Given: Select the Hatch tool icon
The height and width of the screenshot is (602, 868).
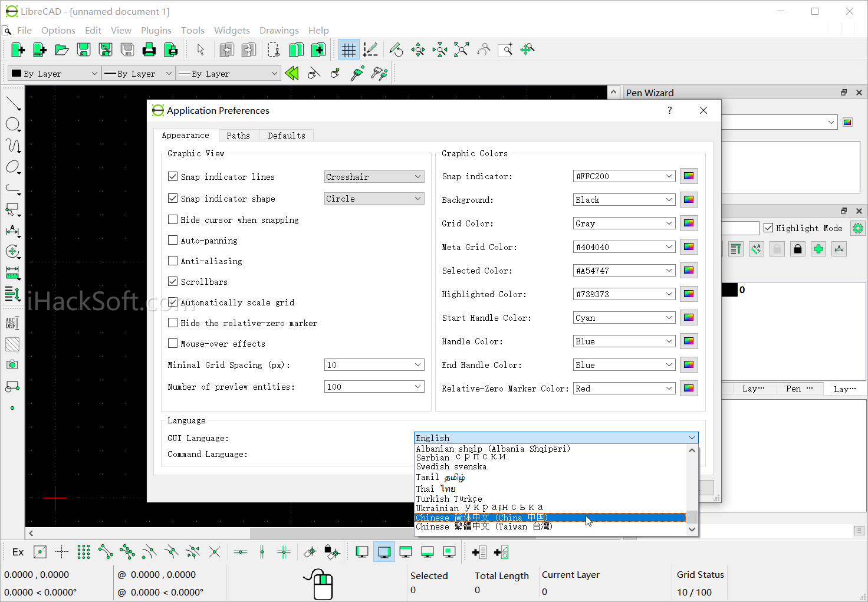Looking at the screenshot, I should click(12, 344).
